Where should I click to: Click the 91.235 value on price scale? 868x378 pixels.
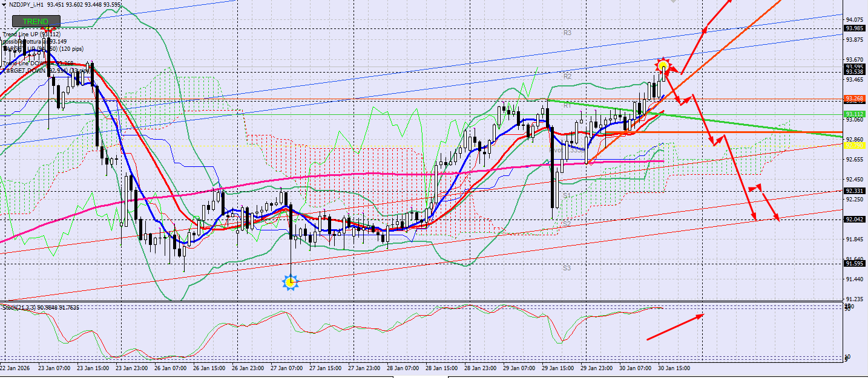(854, 299)
